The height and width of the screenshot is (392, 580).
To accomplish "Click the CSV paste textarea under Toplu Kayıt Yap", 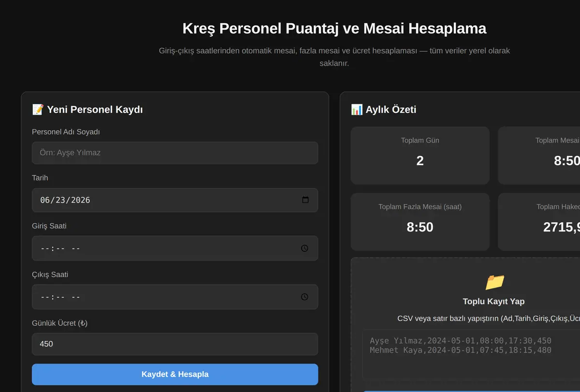I will (x=471, y=356).
